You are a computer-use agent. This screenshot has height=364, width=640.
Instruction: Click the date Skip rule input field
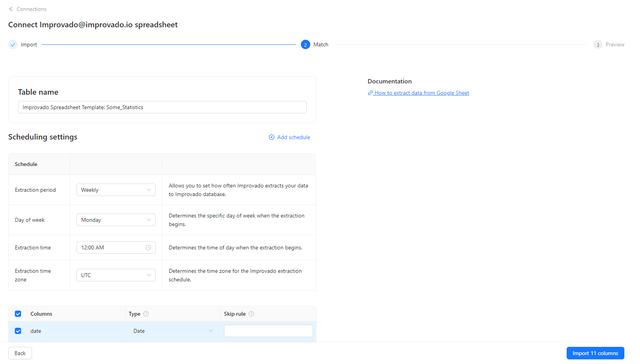[x=268, y=331]
